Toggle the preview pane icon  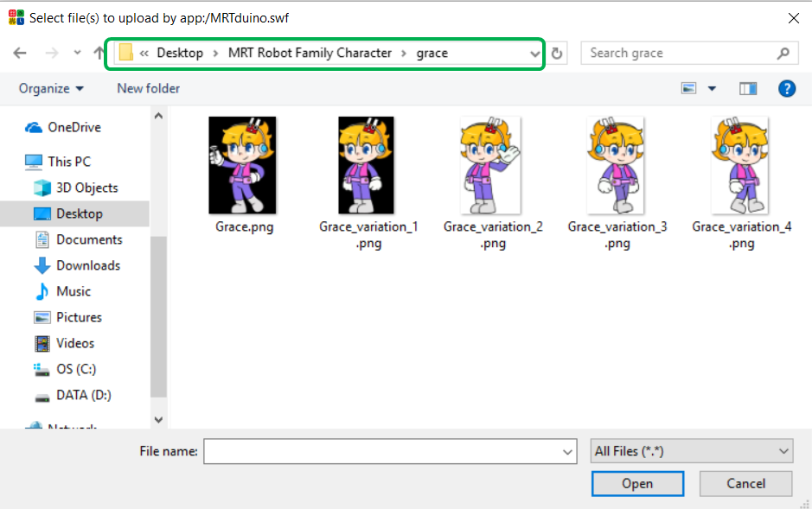[x=748, y=88]
